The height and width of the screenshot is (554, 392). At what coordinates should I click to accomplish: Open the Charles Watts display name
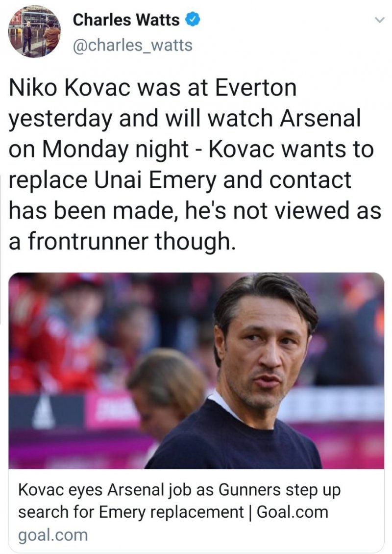(126, 20)
